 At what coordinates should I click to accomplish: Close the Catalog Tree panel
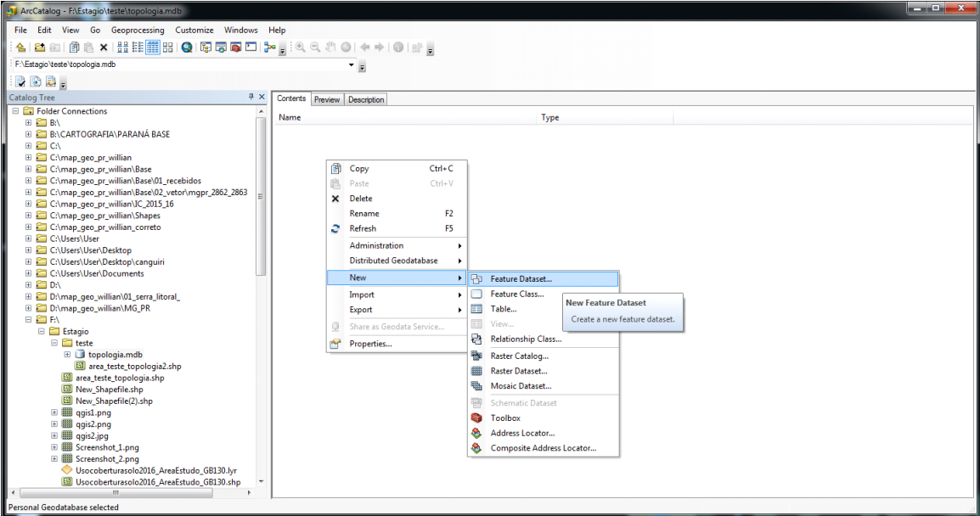coord(262,97)
